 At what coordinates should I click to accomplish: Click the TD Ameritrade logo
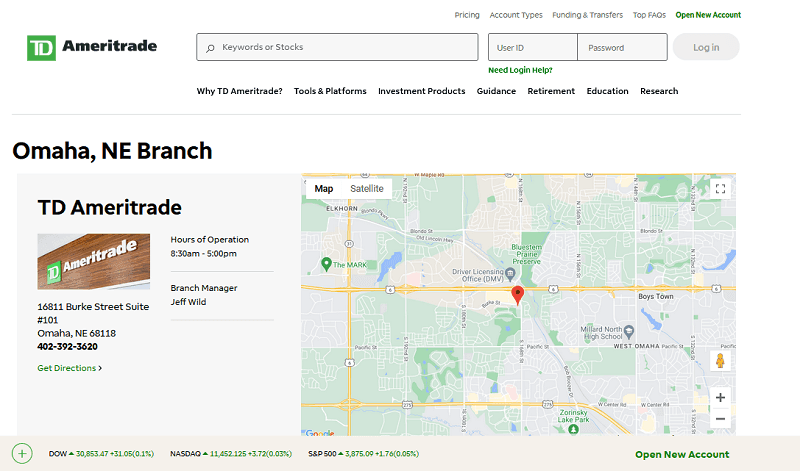coord(92,47)
